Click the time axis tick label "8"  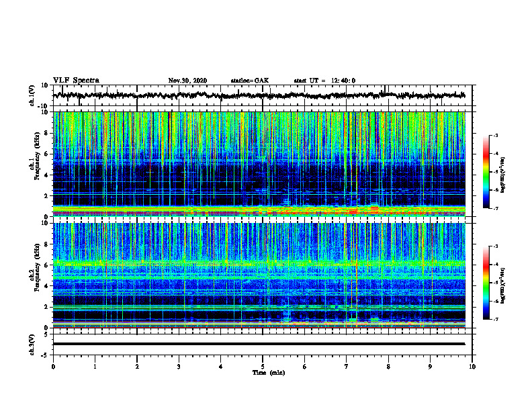388,367
